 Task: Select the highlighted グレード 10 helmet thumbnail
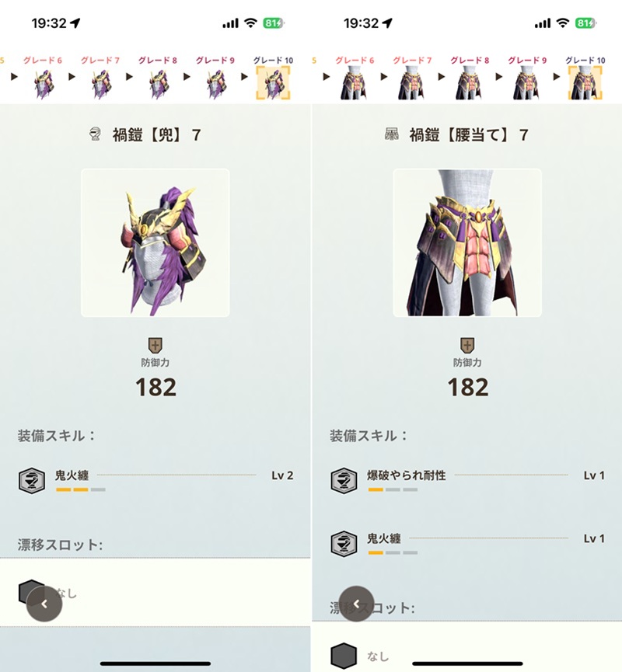click(x=273, y=83)
